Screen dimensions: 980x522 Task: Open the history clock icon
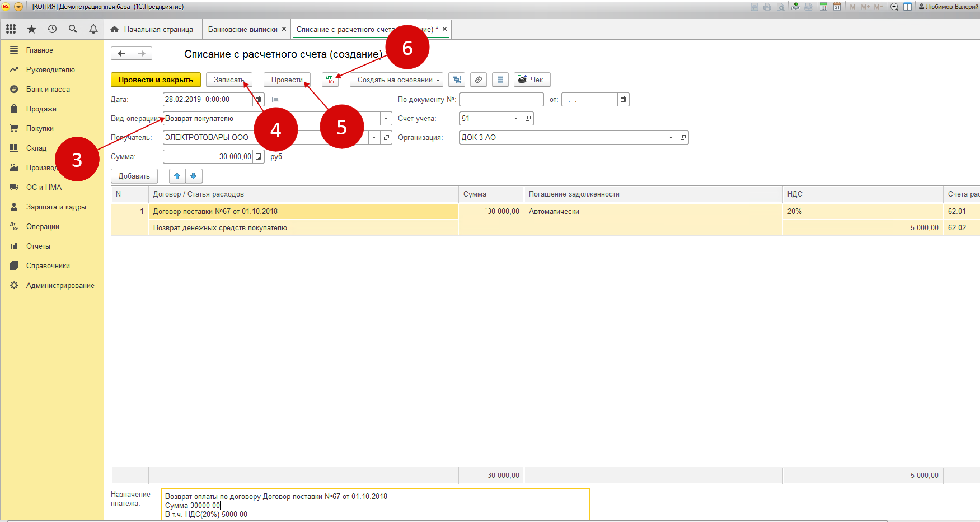52,29
